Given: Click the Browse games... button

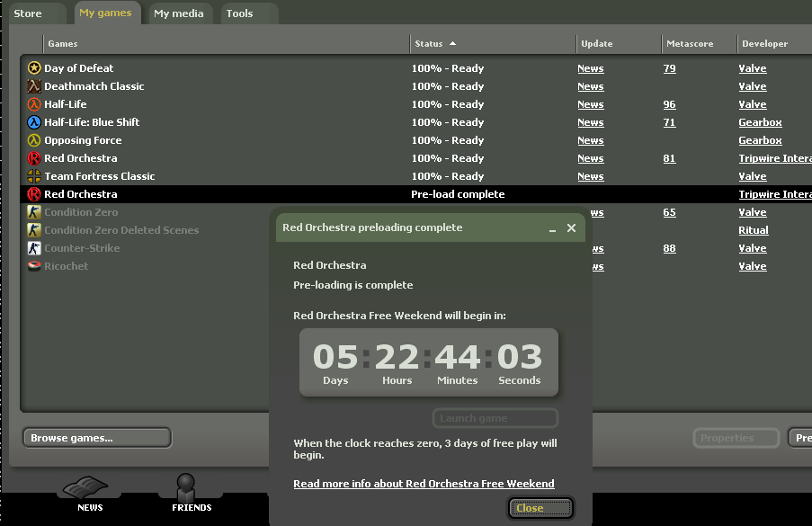Looking at the screenshot, I should (97, 438).
